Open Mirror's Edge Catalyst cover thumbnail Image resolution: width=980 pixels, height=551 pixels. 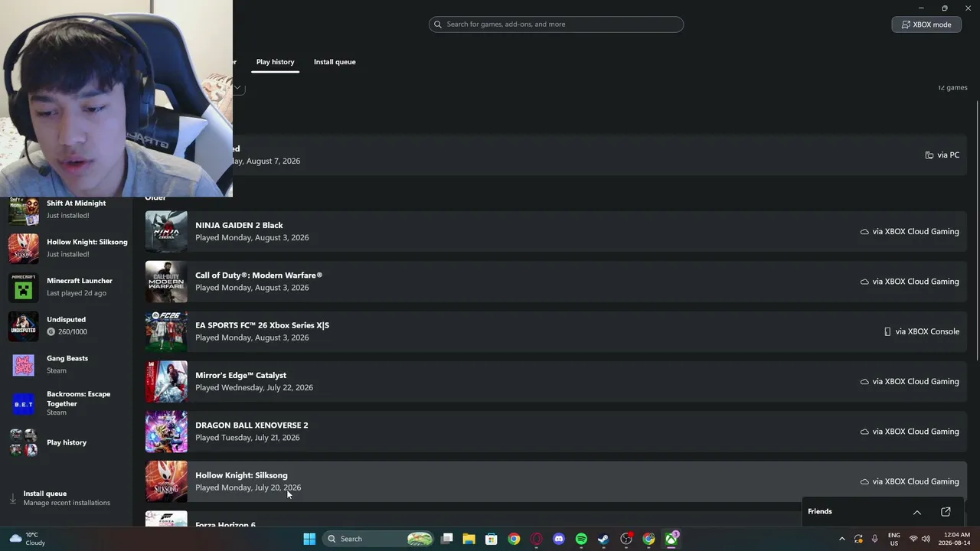(166, 381)
